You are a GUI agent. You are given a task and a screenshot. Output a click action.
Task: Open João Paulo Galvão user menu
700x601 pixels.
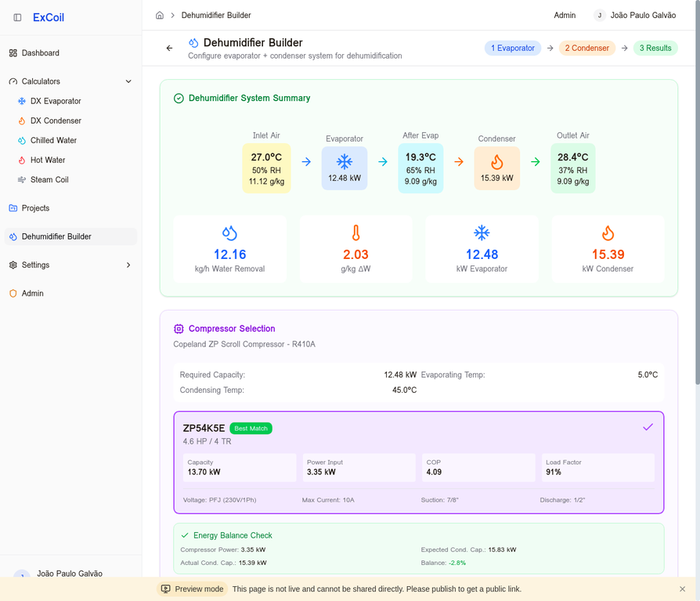(x=634, y=15)
